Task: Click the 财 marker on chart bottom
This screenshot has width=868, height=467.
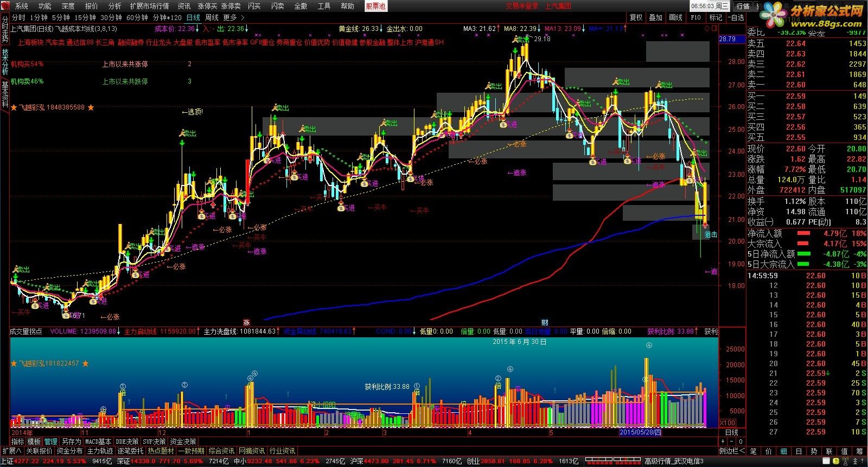Action: point(545,323)
